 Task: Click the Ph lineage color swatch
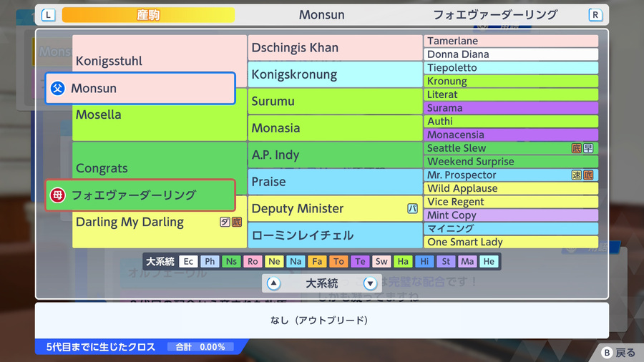click(x=210, y=261)
